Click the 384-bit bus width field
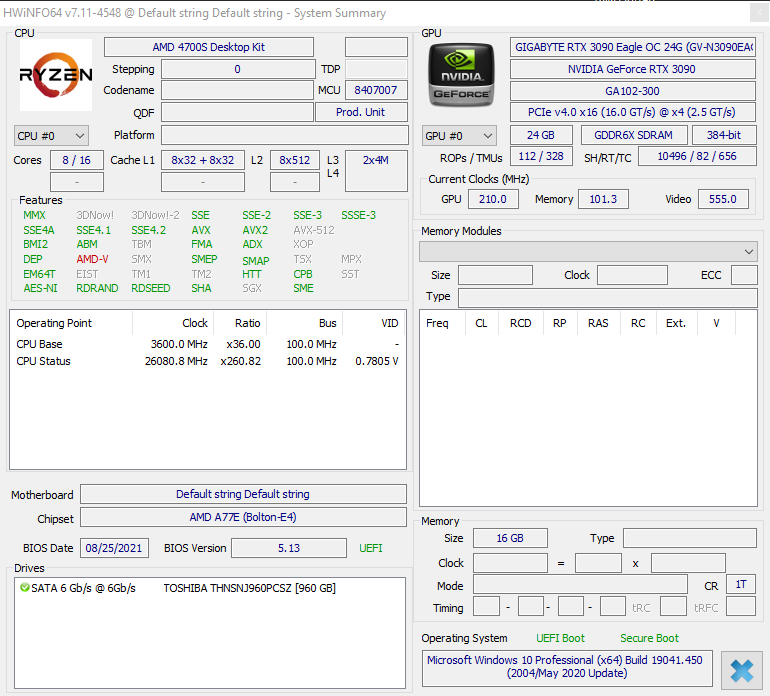Viewport: 770px width, 696px height. (x=724, y=135)
